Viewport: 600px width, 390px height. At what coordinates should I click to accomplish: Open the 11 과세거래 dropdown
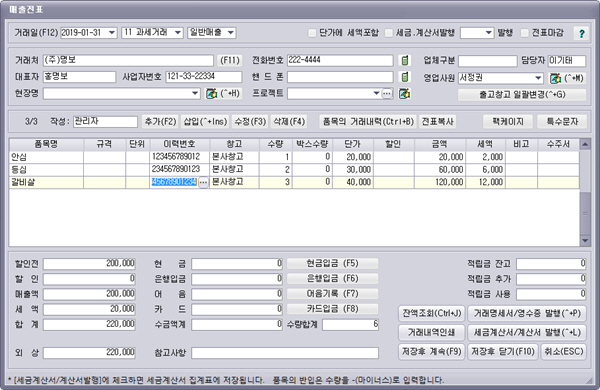click(x=178, y=33)
